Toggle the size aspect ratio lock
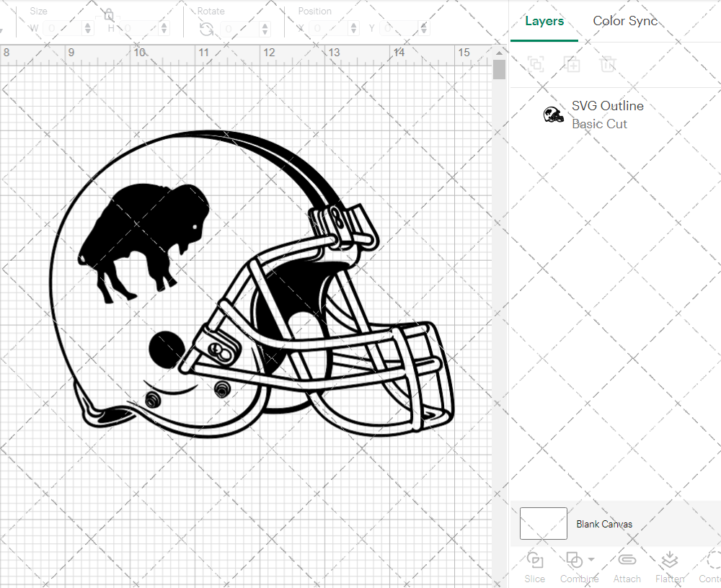The image size is (721, 588). click(108, 14)
